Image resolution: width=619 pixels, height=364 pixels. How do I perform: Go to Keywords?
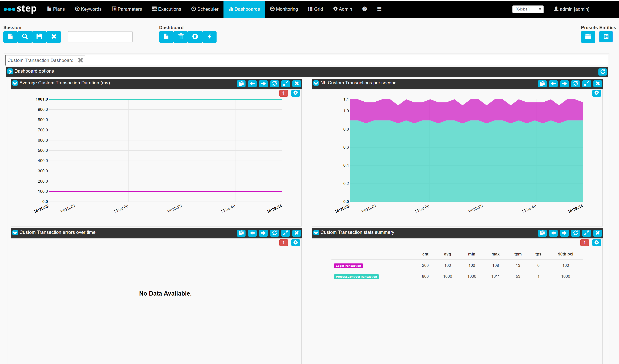click(x=88, y=9)
